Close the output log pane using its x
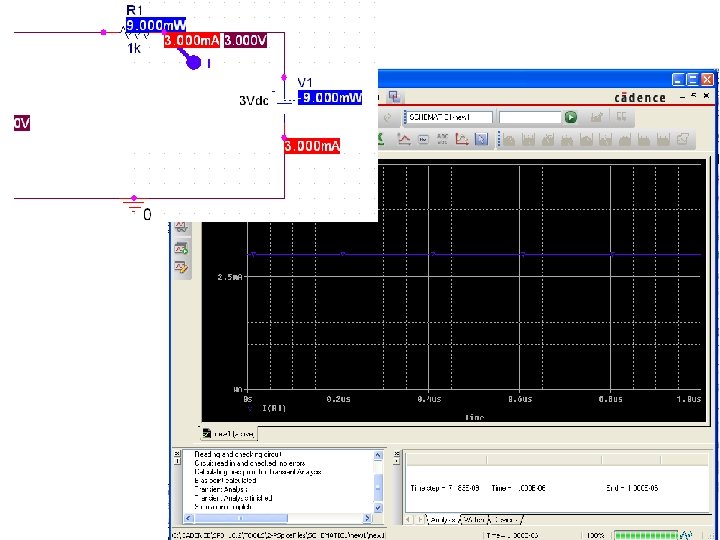Viewport: 720px width, 540px height. [x=177, y=453]
